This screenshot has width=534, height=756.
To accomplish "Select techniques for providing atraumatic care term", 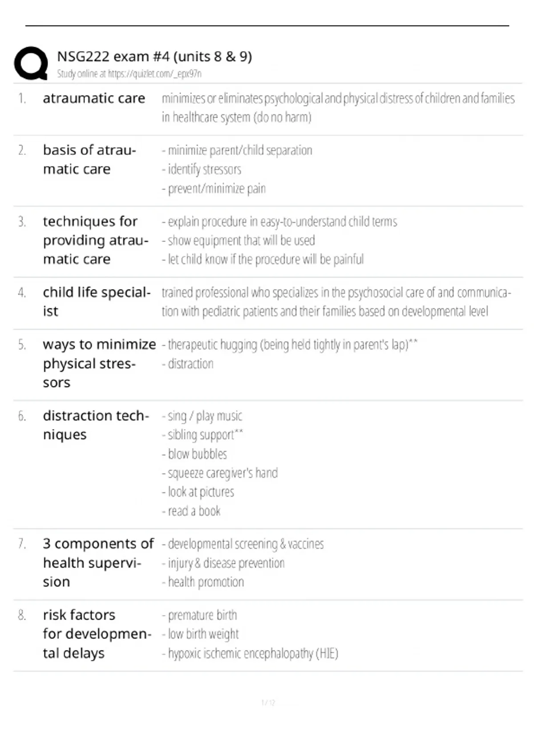I will click(96, 240).
